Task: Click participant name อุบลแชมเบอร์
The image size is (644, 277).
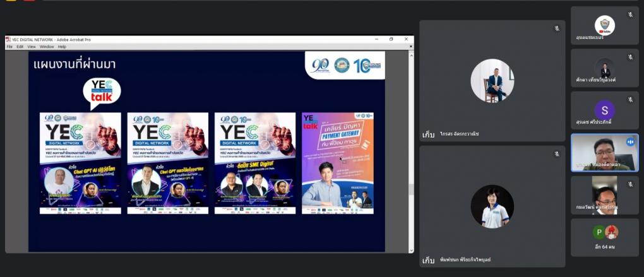Action: (x=590, y=37)
